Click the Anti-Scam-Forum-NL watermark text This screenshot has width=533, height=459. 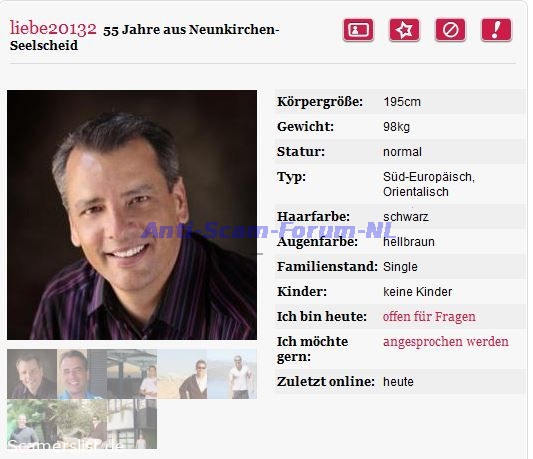tap(269, 230)
